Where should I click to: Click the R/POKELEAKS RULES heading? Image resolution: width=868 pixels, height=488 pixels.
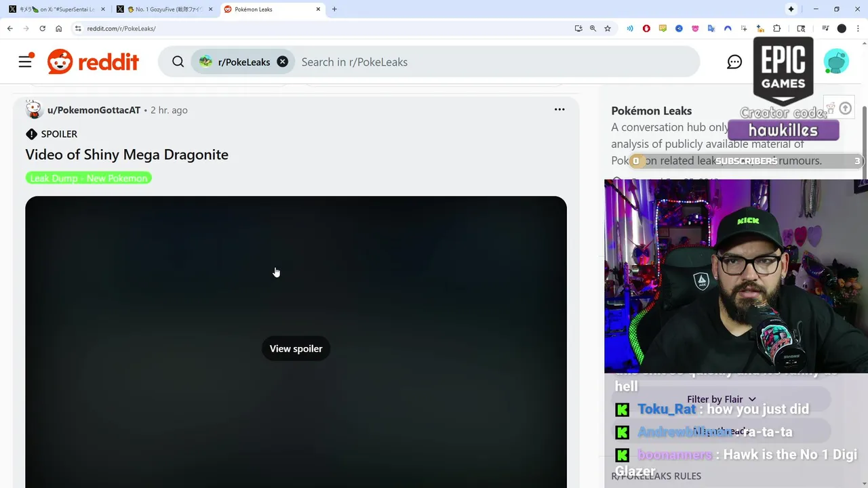tap(656, 476)
